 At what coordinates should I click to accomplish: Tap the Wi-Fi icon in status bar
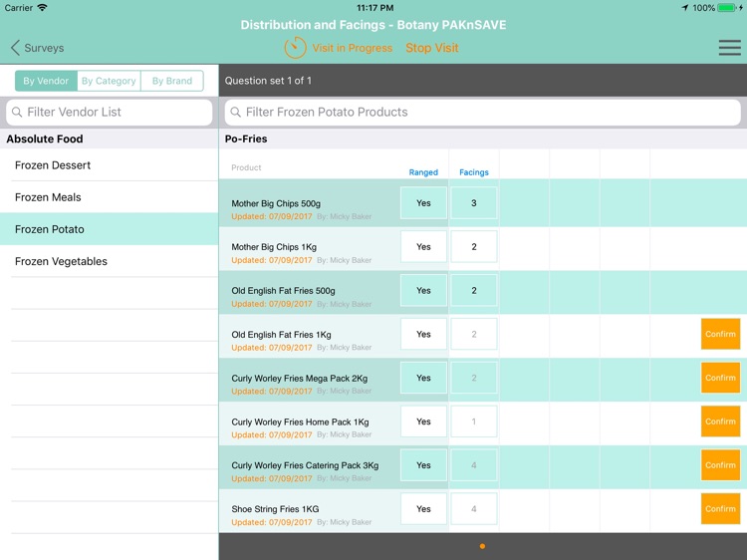tap(42, 8)
